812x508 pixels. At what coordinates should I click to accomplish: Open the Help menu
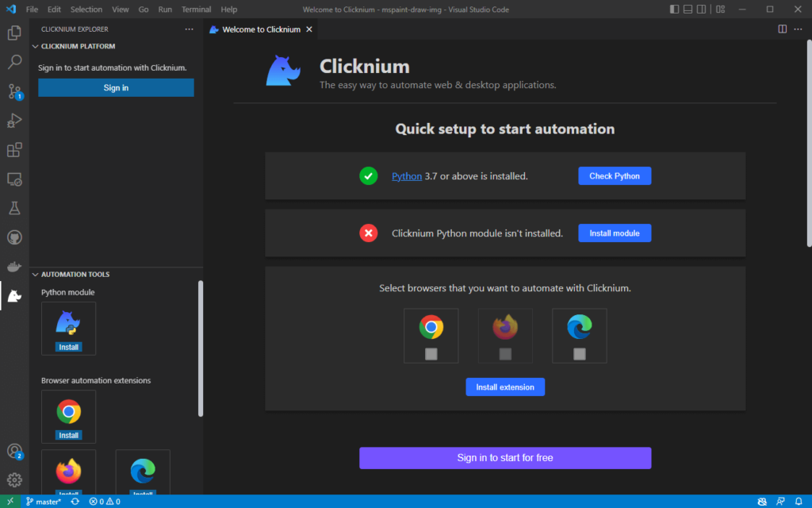[229, 10]
